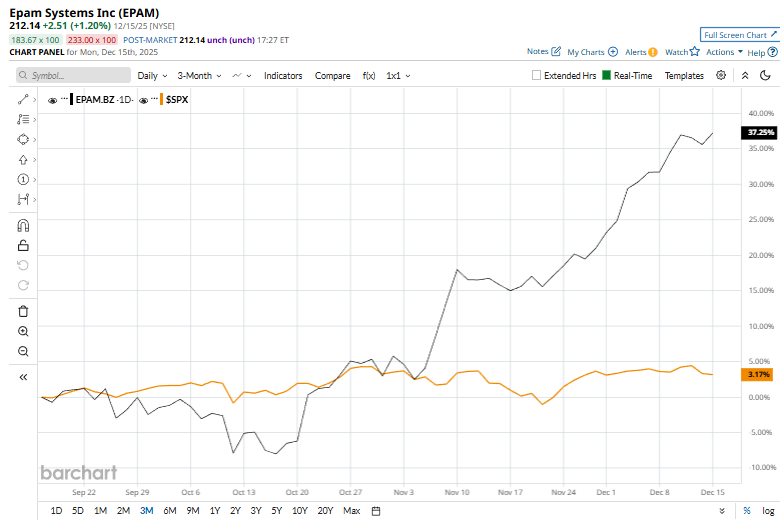Select the 5D time range
The width and height of the screenshot is (780, 523).
[78, 511]
